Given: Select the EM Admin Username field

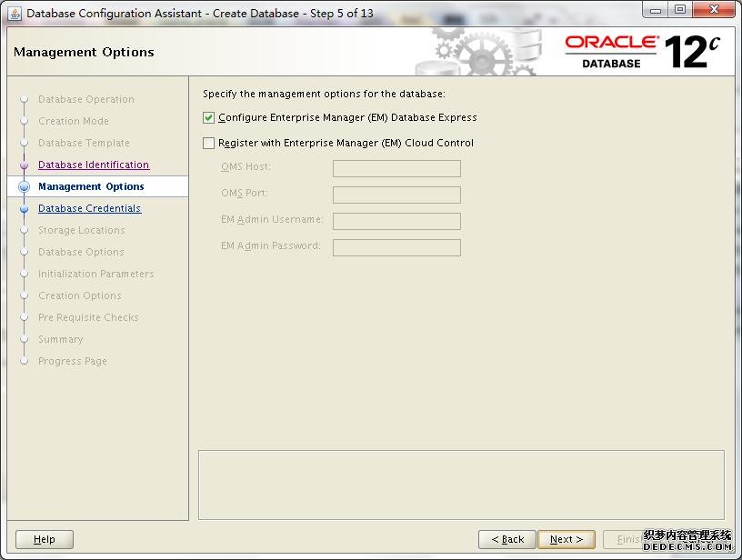Looking at the screenshot, I should 396,221.
